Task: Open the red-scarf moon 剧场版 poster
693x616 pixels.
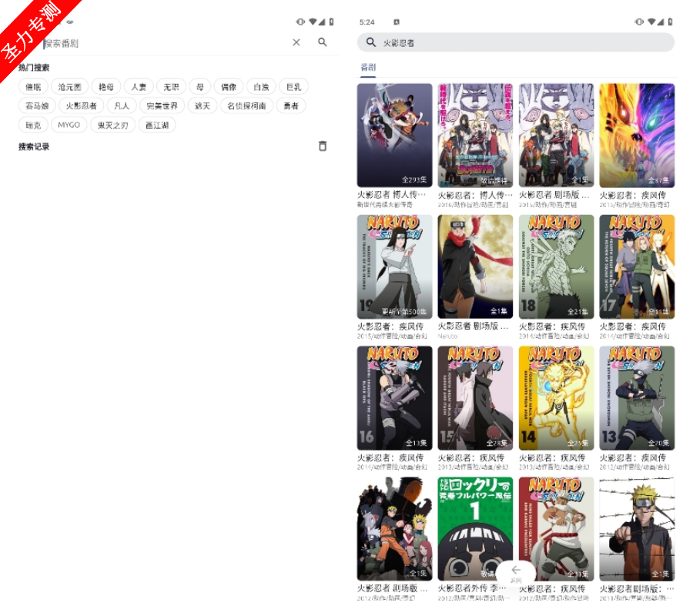Action: coord(475,266)
